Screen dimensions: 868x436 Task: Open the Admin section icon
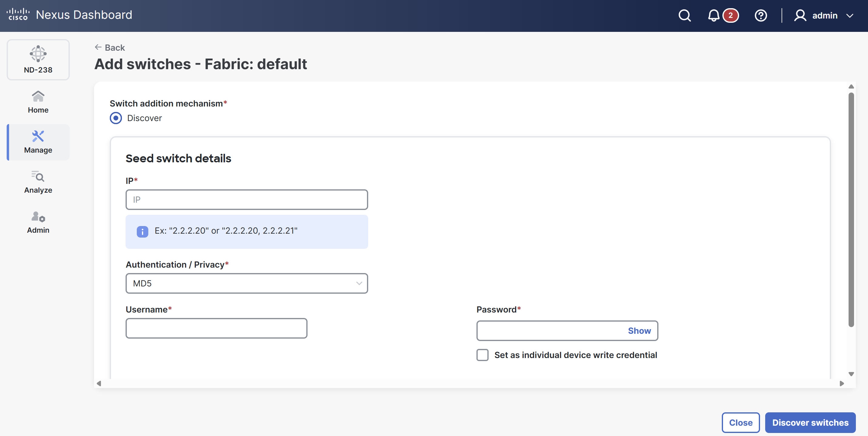click(38, 222)
